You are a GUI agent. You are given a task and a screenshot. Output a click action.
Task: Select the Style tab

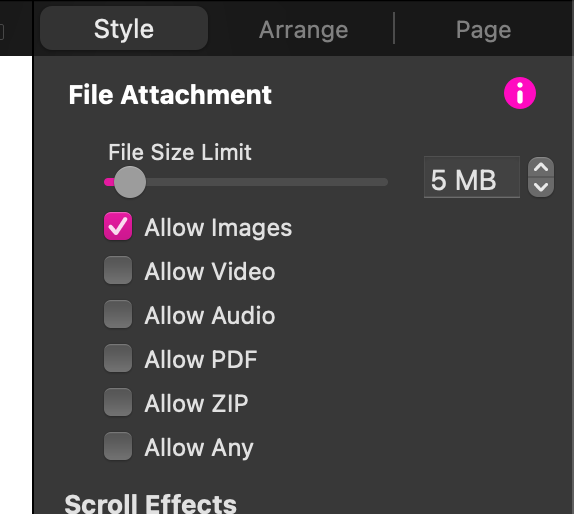124,28
